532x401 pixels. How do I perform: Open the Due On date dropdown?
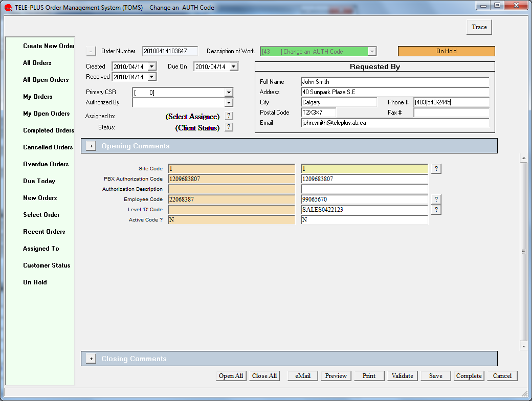234,66
